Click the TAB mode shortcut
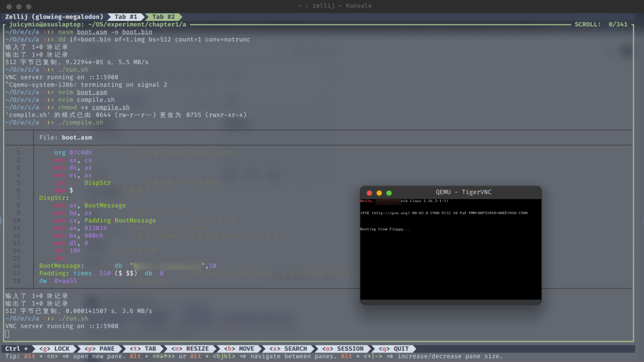 pos(143,349)
